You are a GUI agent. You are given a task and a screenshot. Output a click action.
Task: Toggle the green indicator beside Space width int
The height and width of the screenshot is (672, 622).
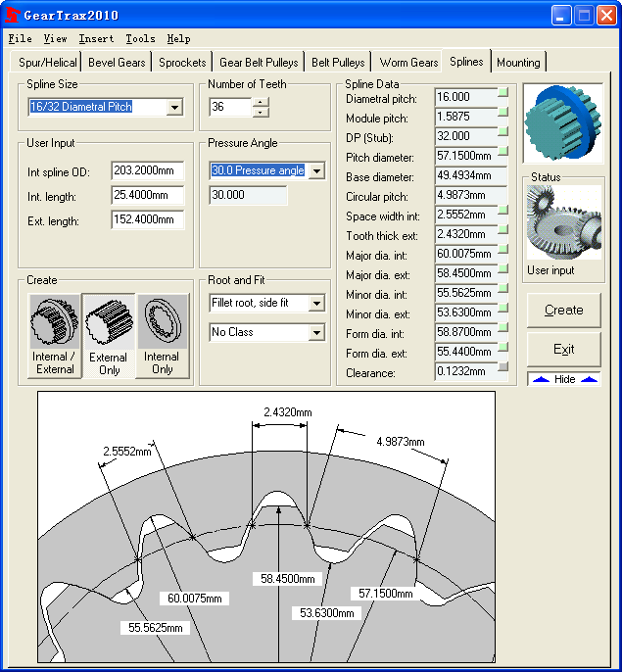502,210
